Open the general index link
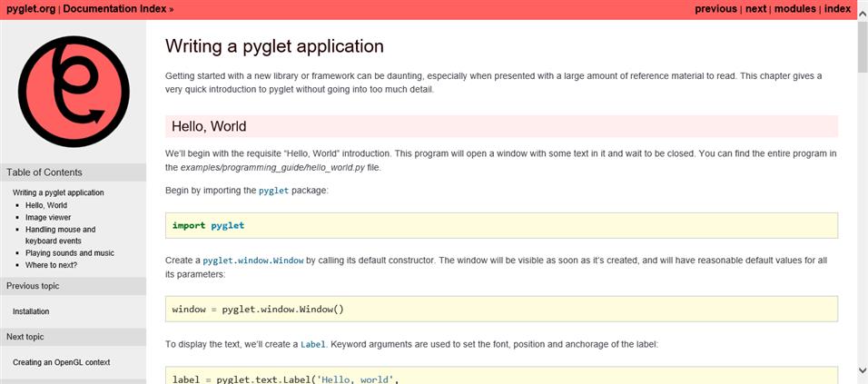 click(x=837, y=9)
